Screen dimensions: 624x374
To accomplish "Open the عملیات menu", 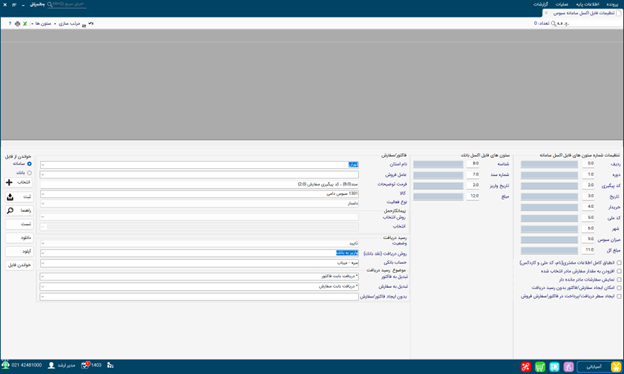I will (562, 4).
